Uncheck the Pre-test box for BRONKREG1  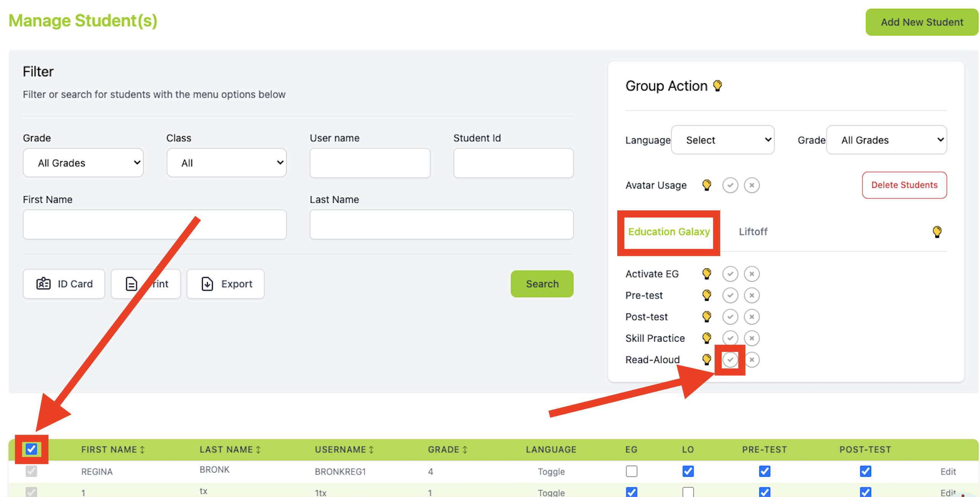[764, 471]
